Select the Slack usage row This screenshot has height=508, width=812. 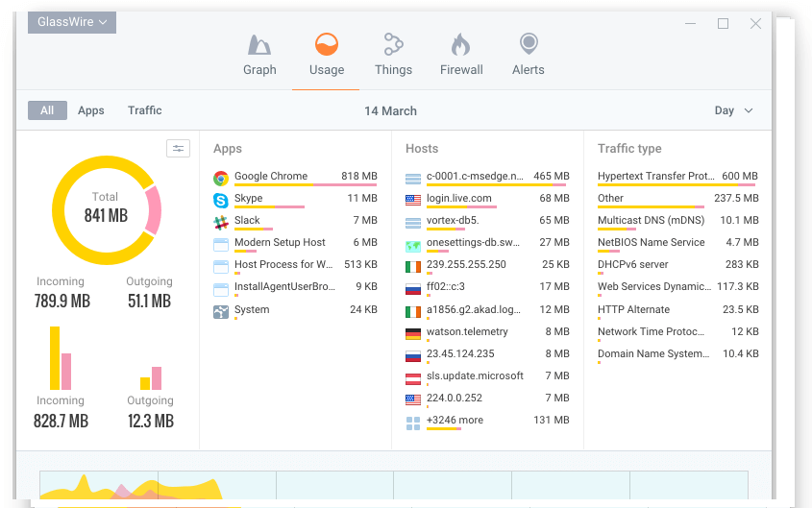click(295, 222)
